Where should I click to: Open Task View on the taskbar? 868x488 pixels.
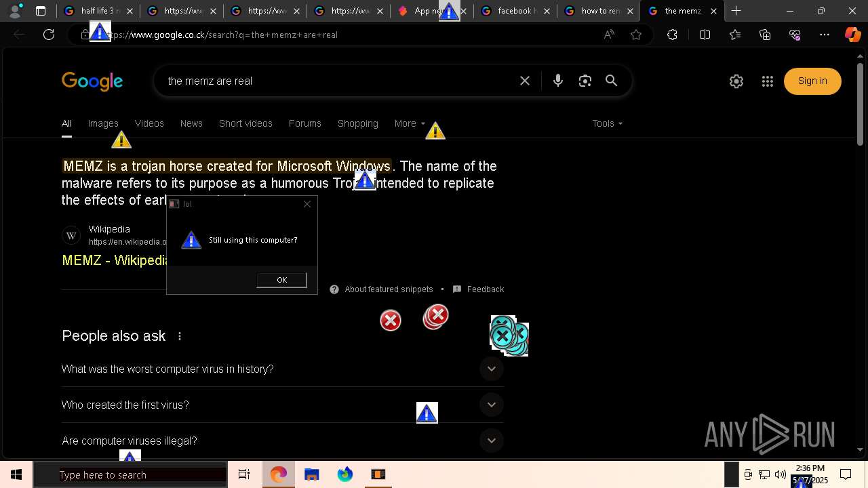click(244, 474)
